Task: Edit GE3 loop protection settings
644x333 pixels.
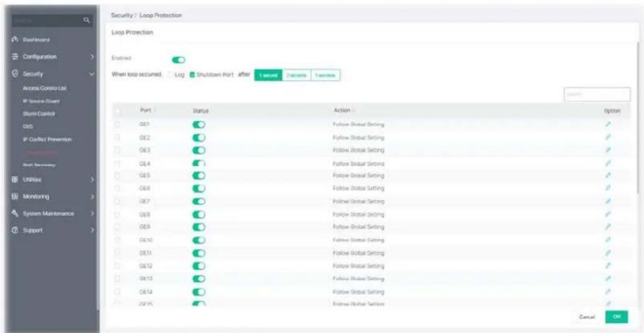Action: pyautogui.click(x=608, y=150)
